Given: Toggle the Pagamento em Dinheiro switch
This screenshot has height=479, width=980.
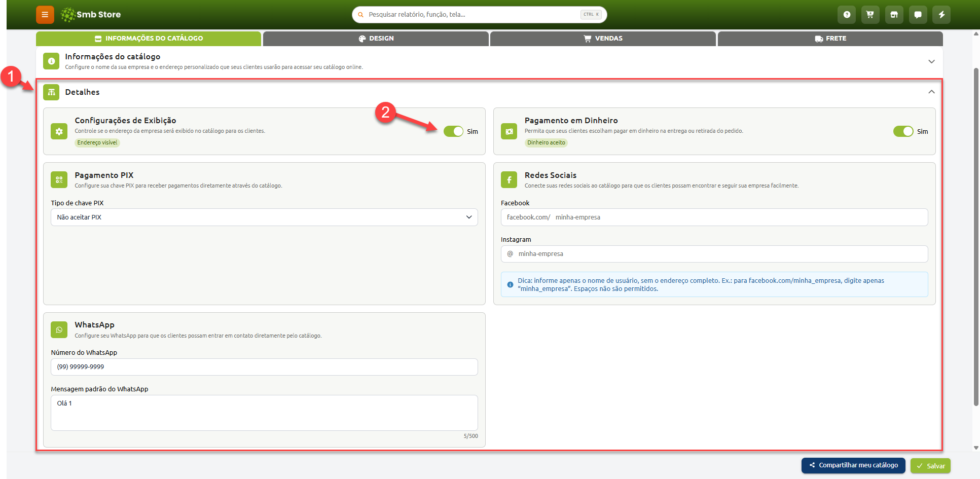Looking at the screenshot, I should tap(903, 131).
